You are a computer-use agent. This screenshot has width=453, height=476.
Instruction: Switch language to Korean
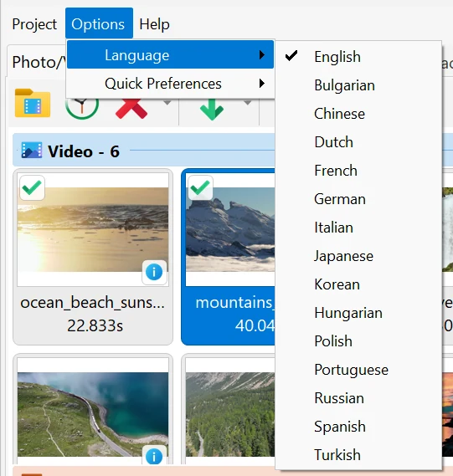[358, 284]
